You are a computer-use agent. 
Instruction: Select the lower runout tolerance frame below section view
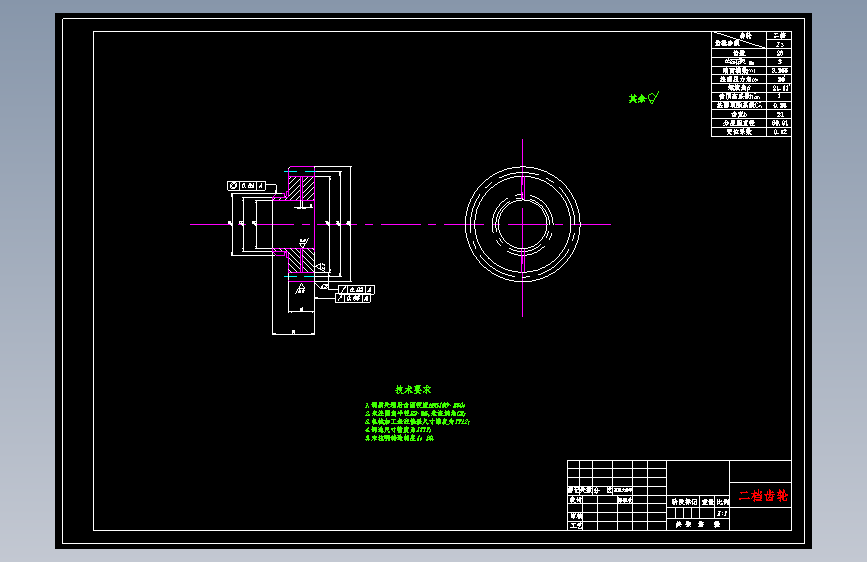(x=353, y=298)
